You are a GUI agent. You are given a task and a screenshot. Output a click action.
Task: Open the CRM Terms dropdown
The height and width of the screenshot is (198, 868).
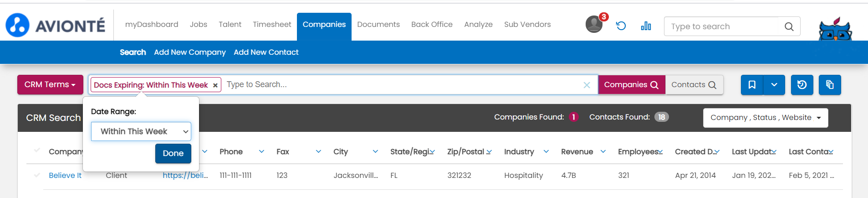click(50, 85)
